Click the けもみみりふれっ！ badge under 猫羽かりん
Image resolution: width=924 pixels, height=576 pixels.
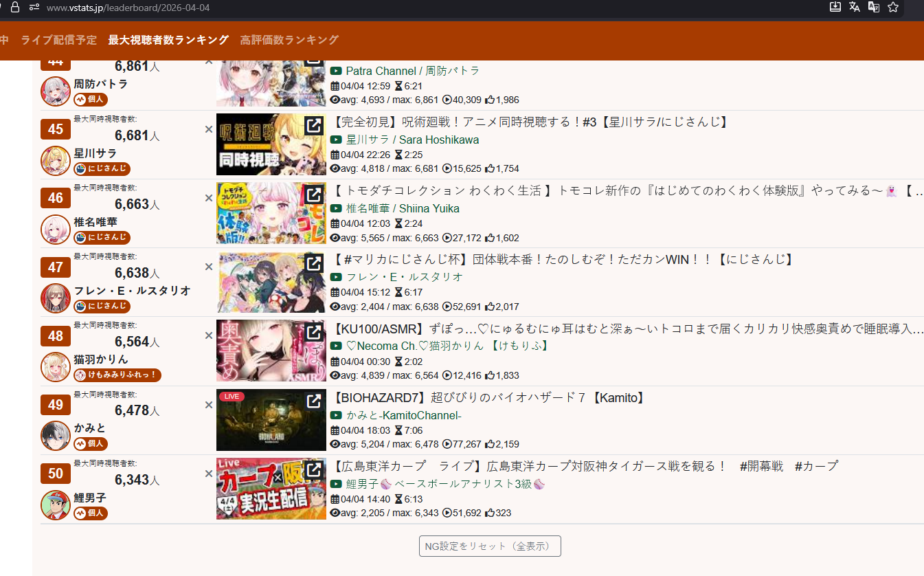(x=117, y=375)
